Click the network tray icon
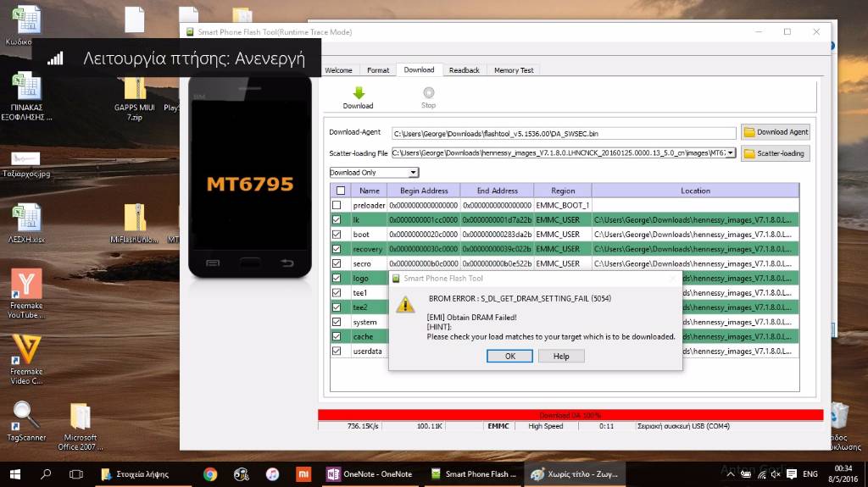The width and height of the screenshot is (868, 487). pos(762,474)
